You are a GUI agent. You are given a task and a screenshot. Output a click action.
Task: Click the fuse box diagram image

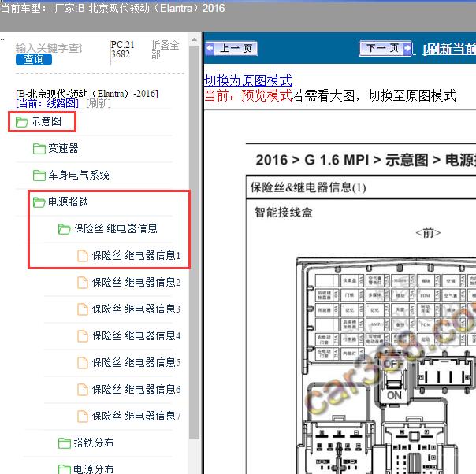tap(386, 365)
